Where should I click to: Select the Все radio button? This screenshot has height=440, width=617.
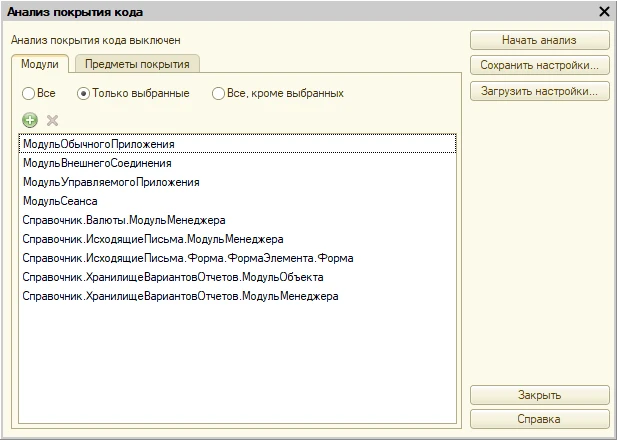(x=28, y=94)
